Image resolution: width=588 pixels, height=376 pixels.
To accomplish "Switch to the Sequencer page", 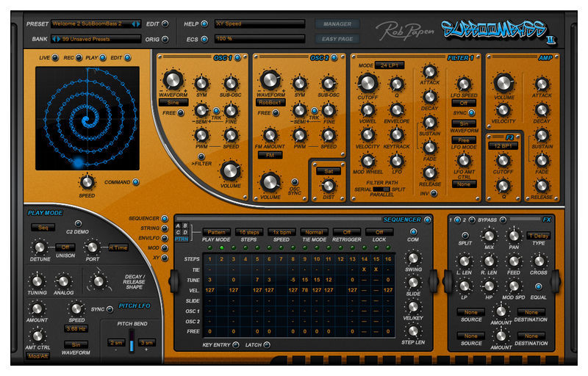I will coord(165,218).
